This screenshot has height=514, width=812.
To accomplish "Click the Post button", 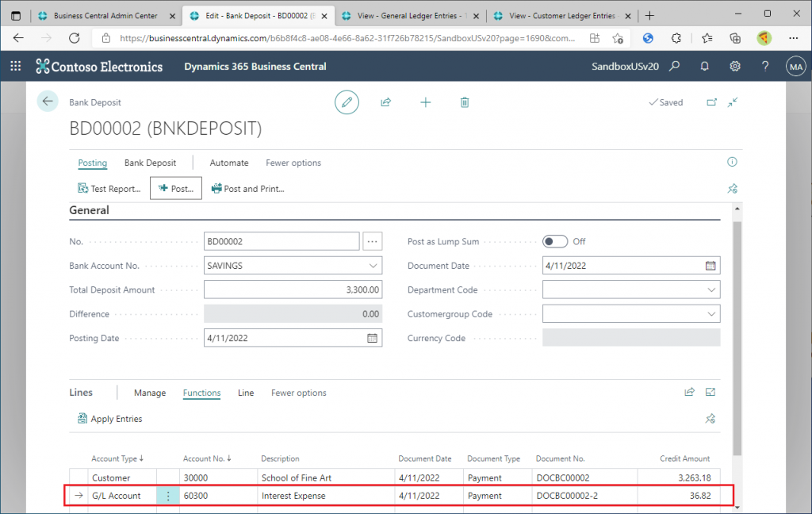I will [x=176, y=189].
